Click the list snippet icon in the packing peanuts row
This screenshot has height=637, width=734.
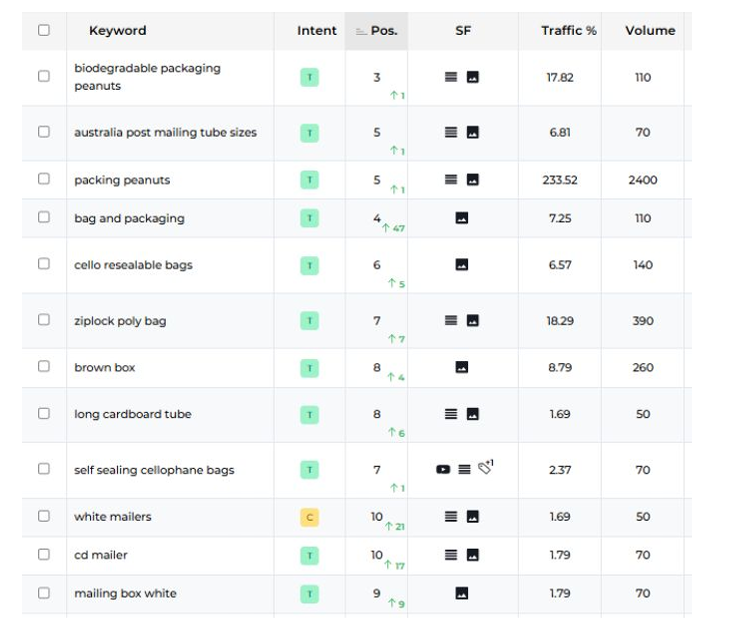pyautogui.click(x=451, y=180)
